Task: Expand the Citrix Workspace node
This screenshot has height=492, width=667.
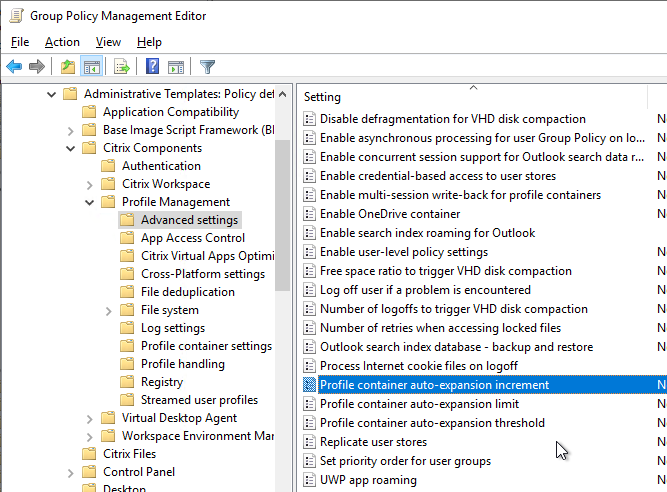Action: click(90, 184)
